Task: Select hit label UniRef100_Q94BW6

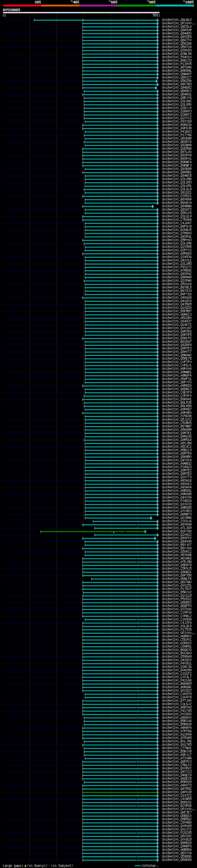Action: click(x=176, y=206)
